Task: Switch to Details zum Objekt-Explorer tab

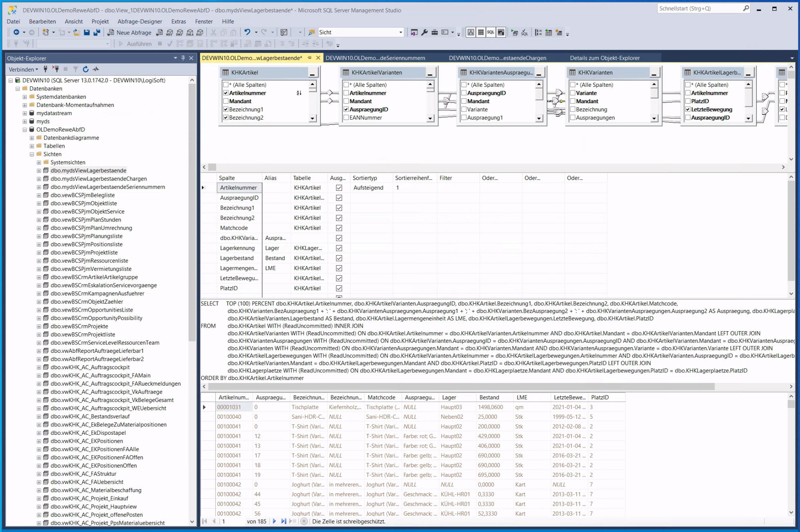Action: [604, 58]
